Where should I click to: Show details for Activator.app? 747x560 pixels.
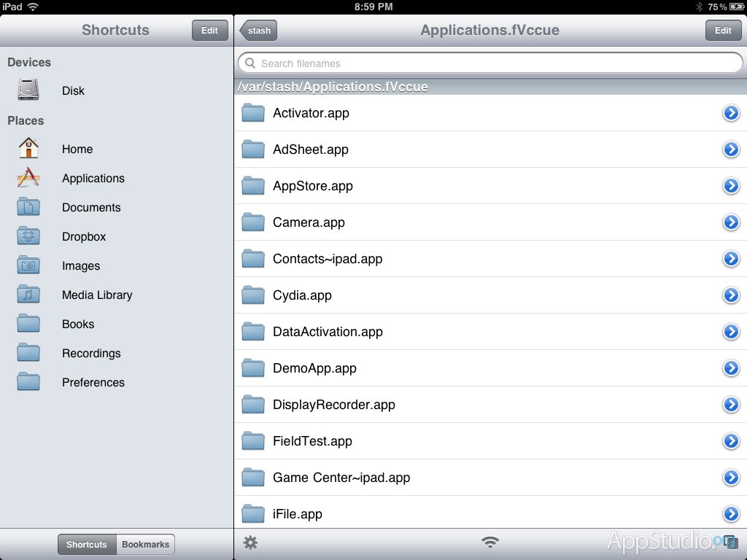click(731, 113)
